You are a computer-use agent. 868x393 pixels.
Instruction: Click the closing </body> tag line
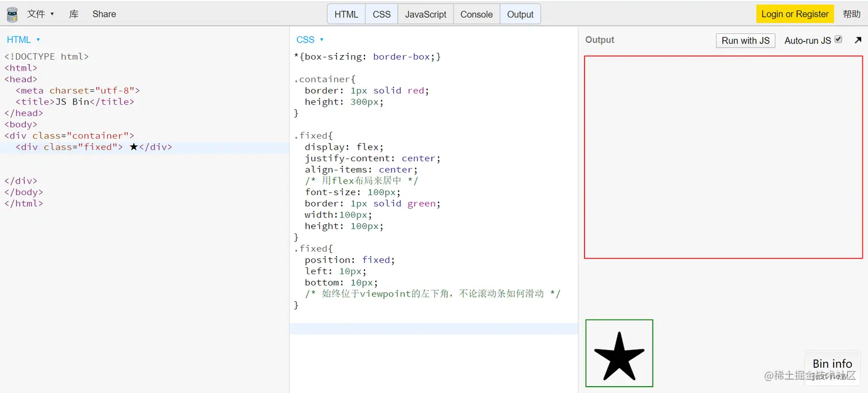pos(24,192)
